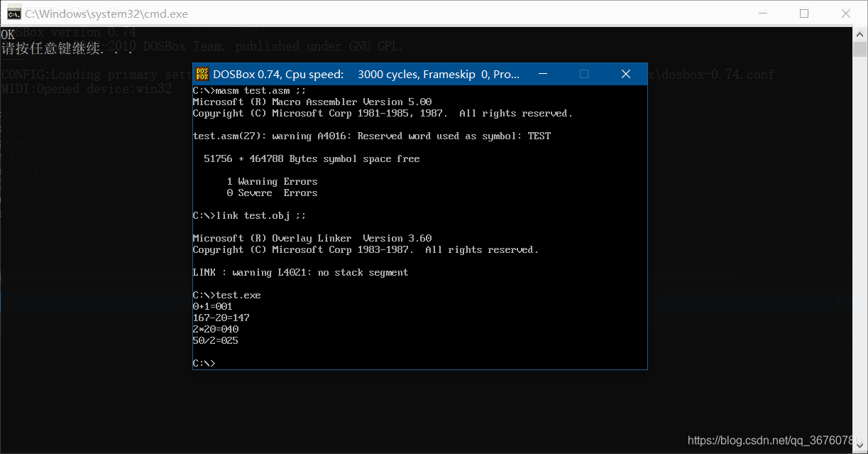Click the warning A4016 reserved word line

tap(372, 136)
